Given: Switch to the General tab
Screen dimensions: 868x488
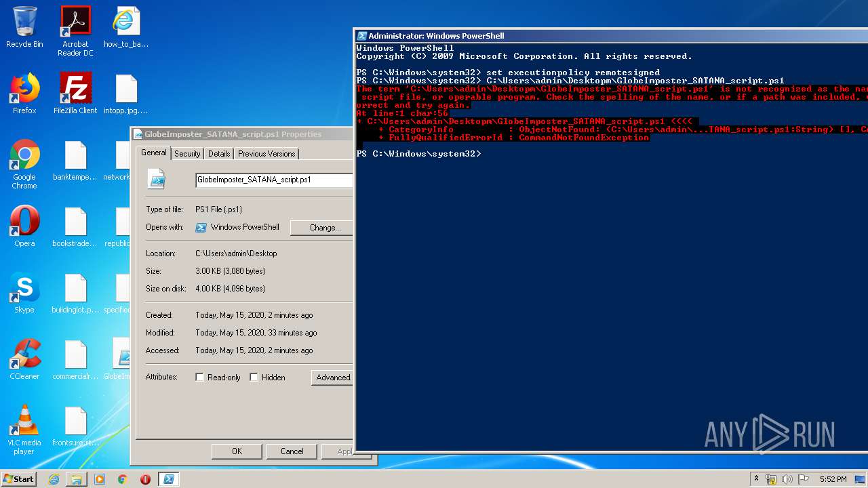Looking at the screenshot, I should (153, 152).
